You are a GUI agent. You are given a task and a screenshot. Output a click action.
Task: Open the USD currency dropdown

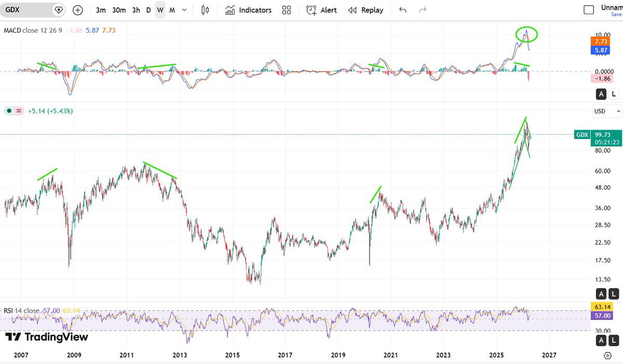click(x=605, y=111)
